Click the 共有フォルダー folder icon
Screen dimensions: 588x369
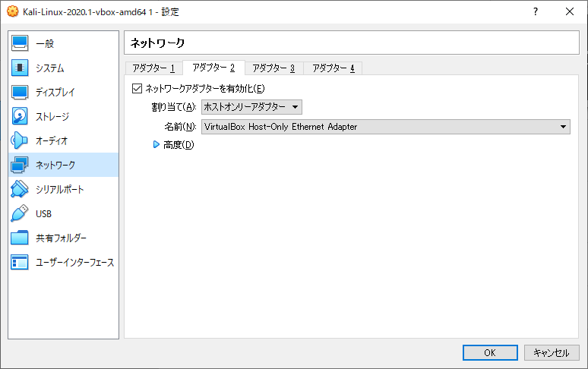[x=20, y=238]
